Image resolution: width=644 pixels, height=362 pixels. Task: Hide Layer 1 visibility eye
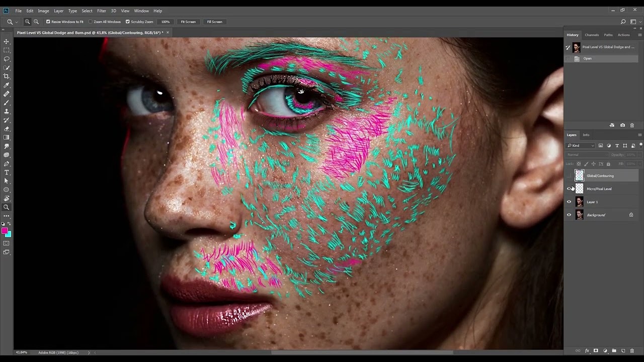(569, 202)
